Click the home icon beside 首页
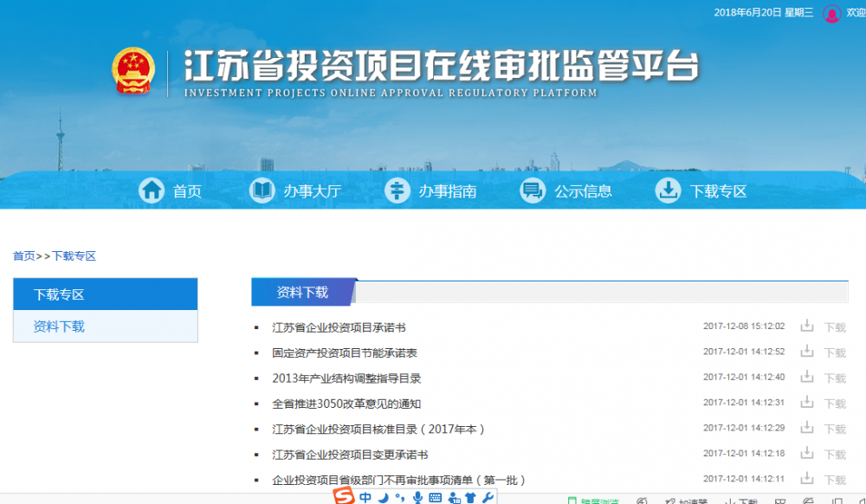 click(152, 191)
